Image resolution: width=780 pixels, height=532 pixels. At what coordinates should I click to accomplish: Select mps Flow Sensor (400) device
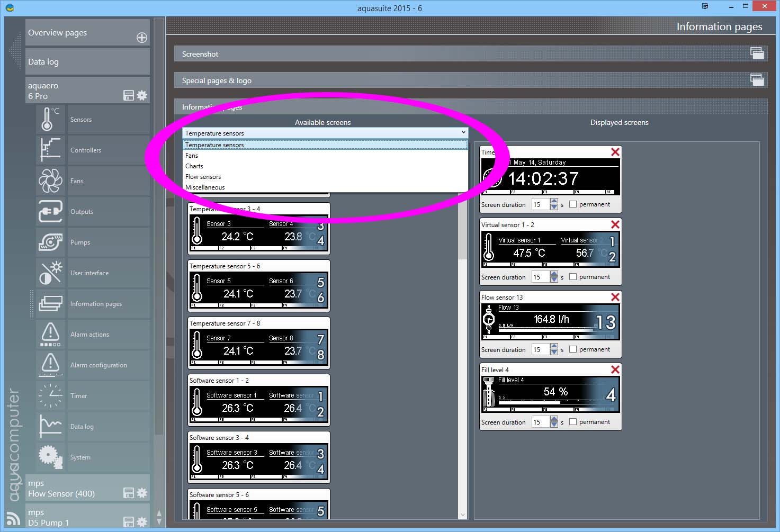coord(87,488)
